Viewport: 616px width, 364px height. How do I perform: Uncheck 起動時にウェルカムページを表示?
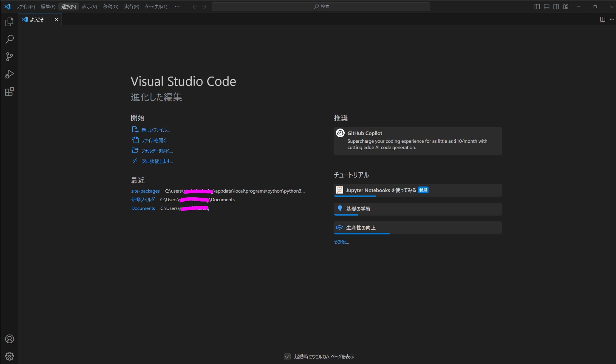pos(287,356)
